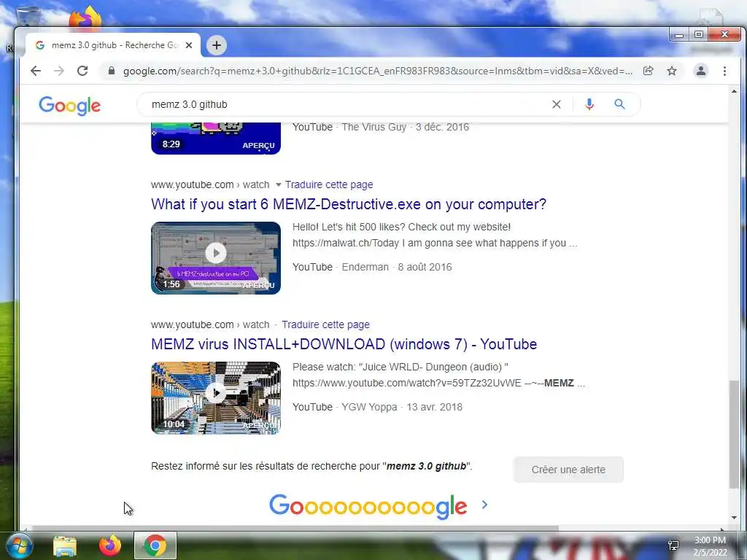Click the Créer une alerte button
The height and width of the screenshot is (560, 747).
click(568, 470)
